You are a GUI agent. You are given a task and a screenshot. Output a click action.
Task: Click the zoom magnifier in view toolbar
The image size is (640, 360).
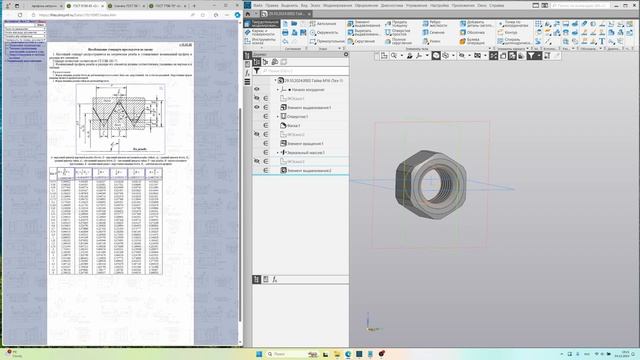(x=394, y=56)
